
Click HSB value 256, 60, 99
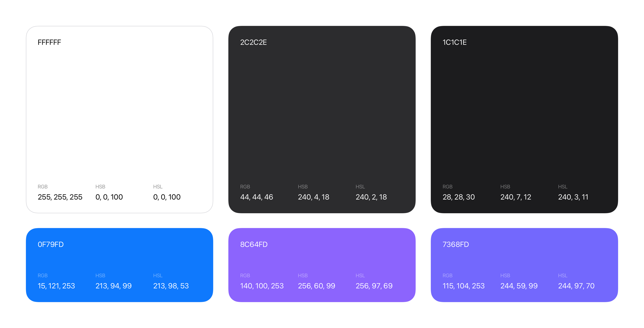[316, 286]
